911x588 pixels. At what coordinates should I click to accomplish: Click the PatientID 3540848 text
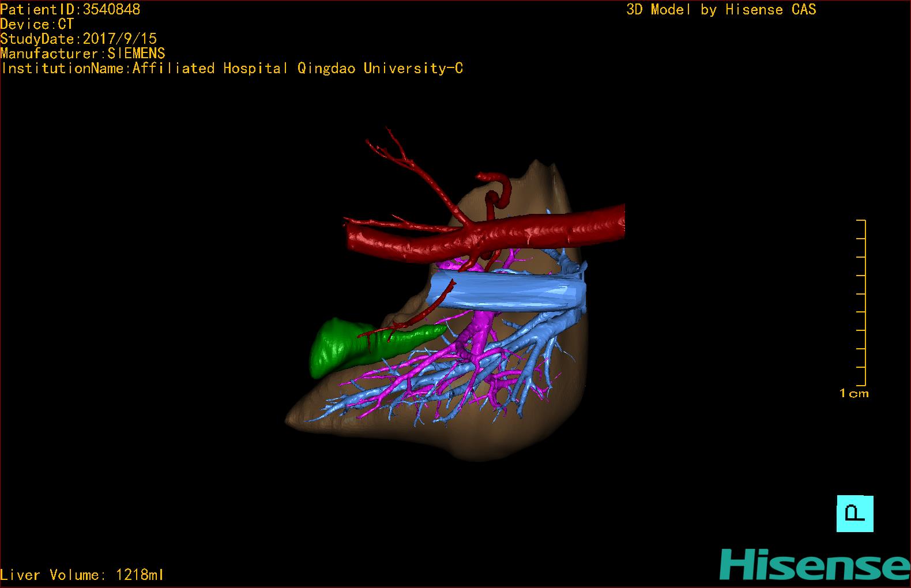[x=70, y=9]
